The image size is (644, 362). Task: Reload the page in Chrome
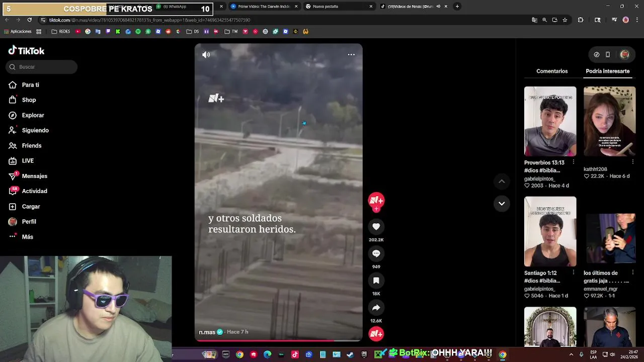pyautogui.click(x=29, y=20)
